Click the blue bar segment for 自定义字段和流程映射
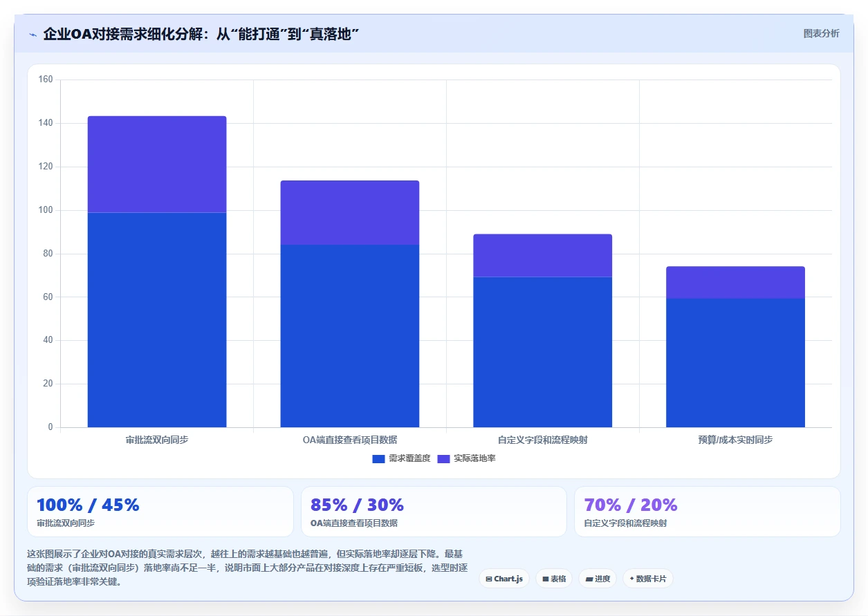 (x=543, y=352)
